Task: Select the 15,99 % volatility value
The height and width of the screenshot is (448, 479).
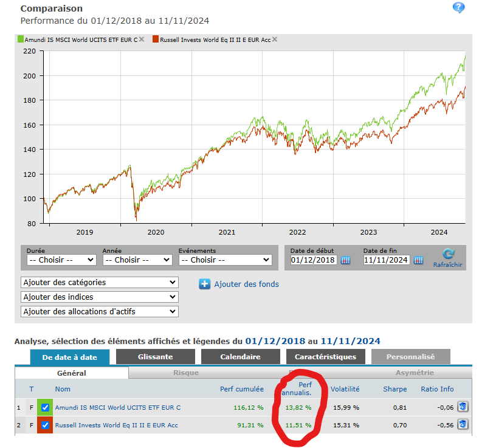Action: (346, 407)
